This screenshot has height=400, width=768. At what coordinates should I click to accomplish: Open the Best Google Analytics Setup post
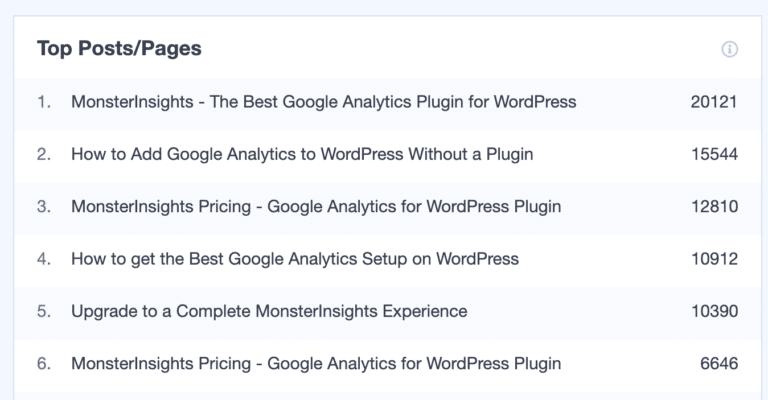(294, 259)
